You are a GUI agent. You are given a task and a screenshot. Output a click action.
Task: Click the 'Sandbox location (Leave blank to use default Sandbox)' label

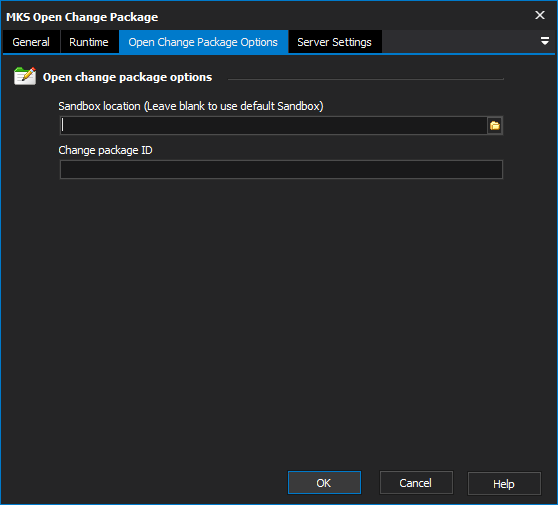191,106
